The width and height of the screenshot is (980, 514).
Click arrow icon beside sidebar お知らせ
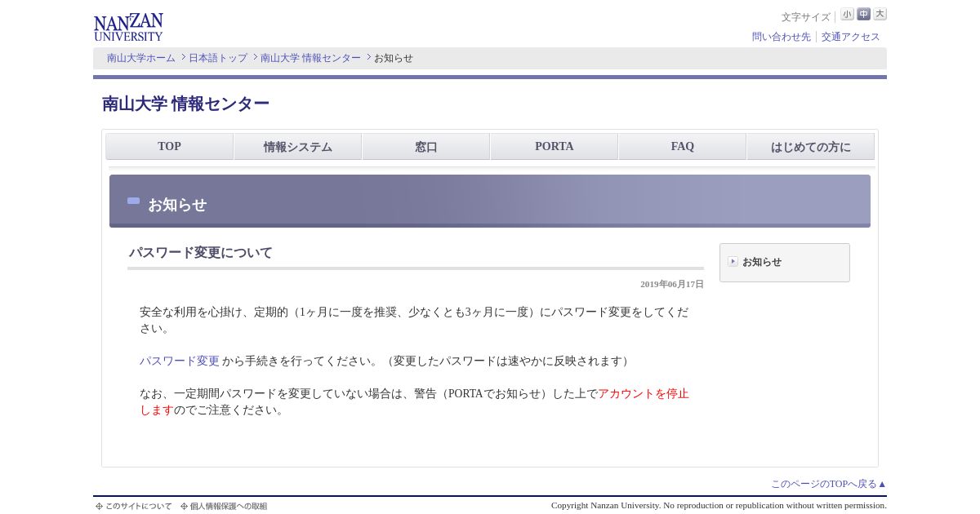pos(733,261)
